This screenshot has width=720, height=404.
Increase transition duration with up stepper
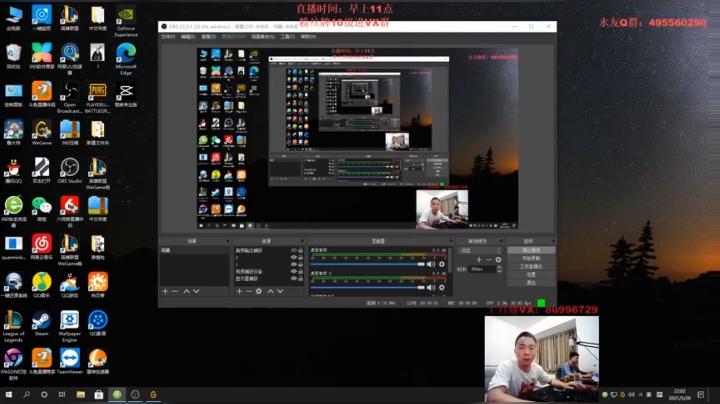tap(499, 267)
